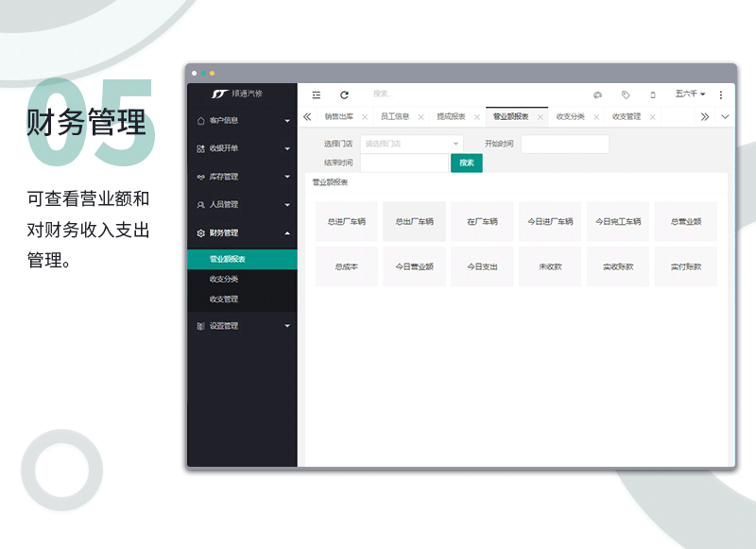Click the theme palette icon in header

[597, 94]
